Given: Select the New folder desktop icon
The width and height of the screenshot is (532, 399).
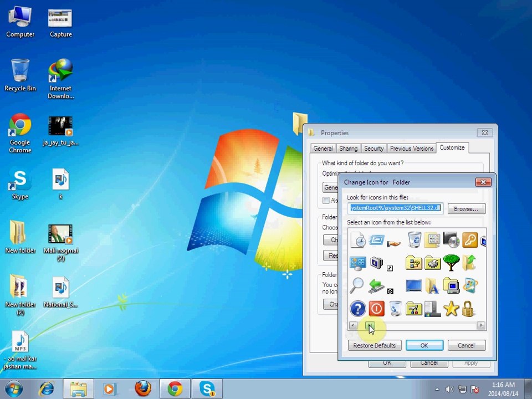Looking at the screenshot, I should [20, 237].
